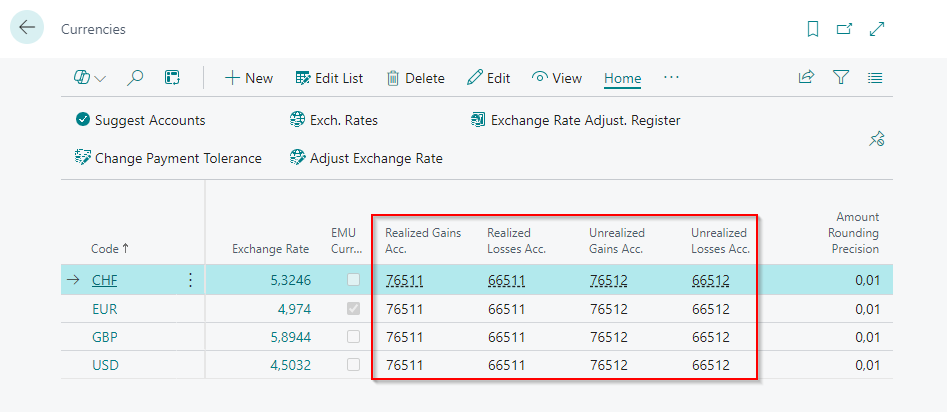Click the back arrow button
The width and height of the screenshot is (947, 412).
[27, 28]
